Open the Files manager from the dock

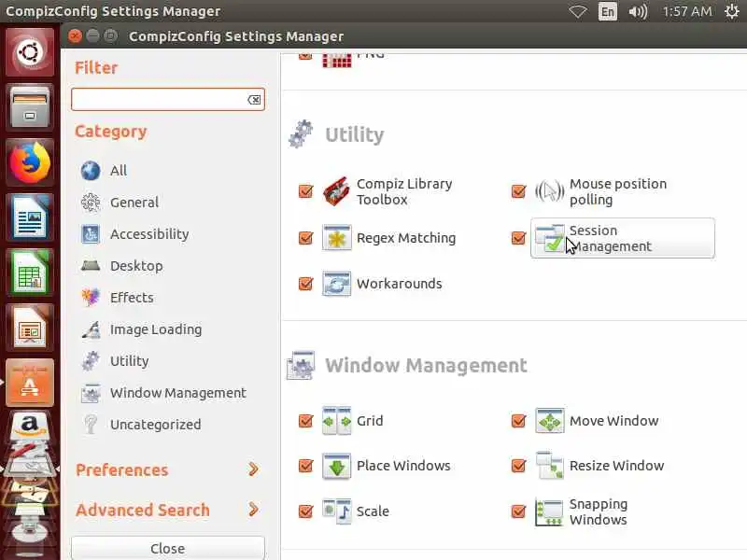tap(30, 107)
